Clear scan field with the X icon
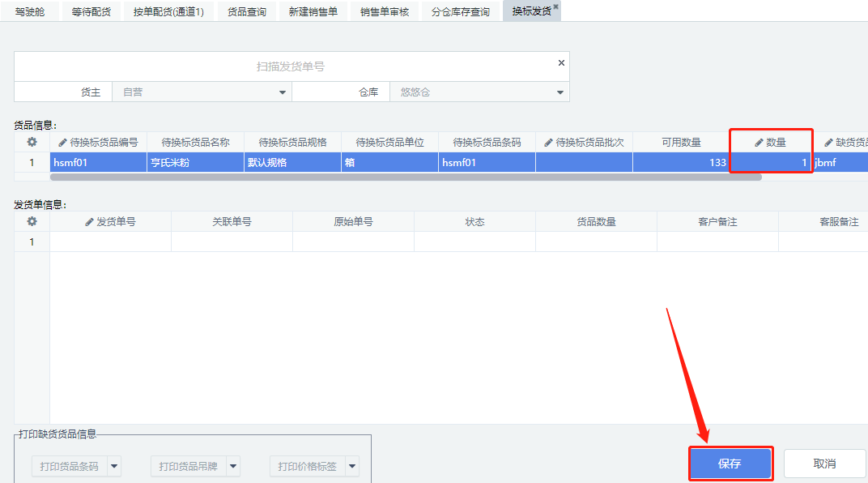Screen dimensions: 868x483 coord(561,63)
